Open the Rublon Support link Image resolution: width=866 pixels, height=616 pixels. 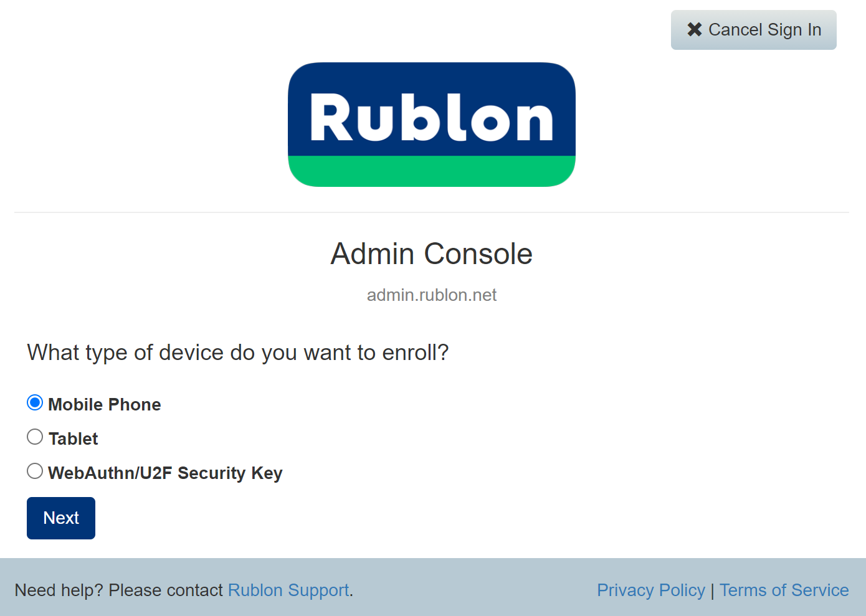(x=288, y=590)
